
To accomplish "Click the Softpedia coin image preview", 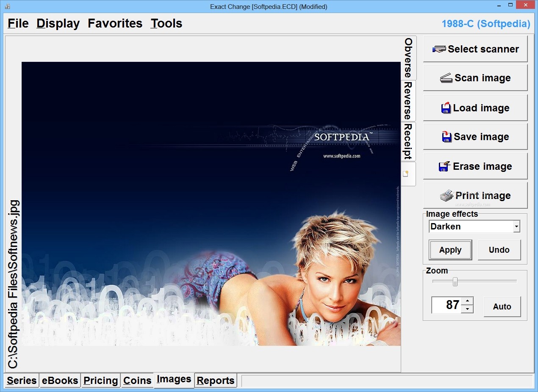I will (x=211, y=204).
